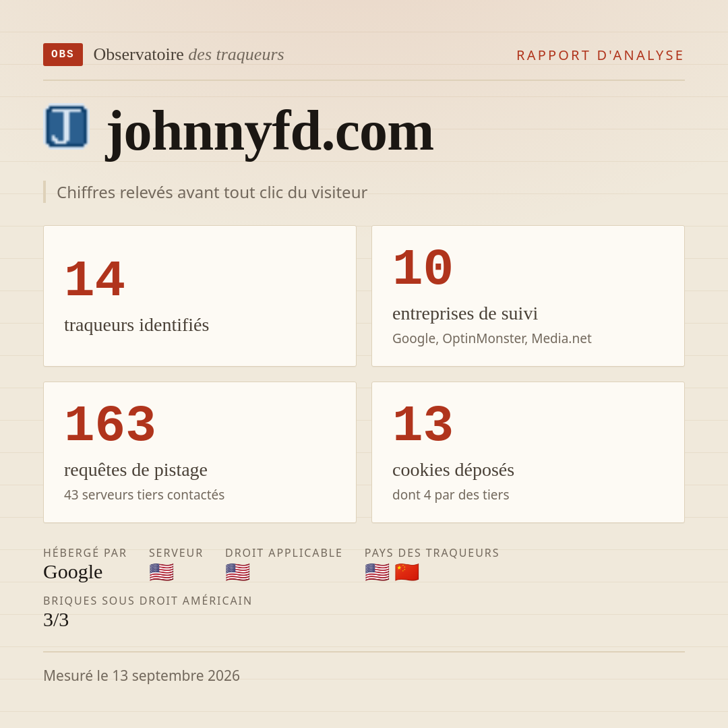This screenshot has height=728, width=728.
Task: Click the number 14 traqueurs value
Action: pos(95,279)
